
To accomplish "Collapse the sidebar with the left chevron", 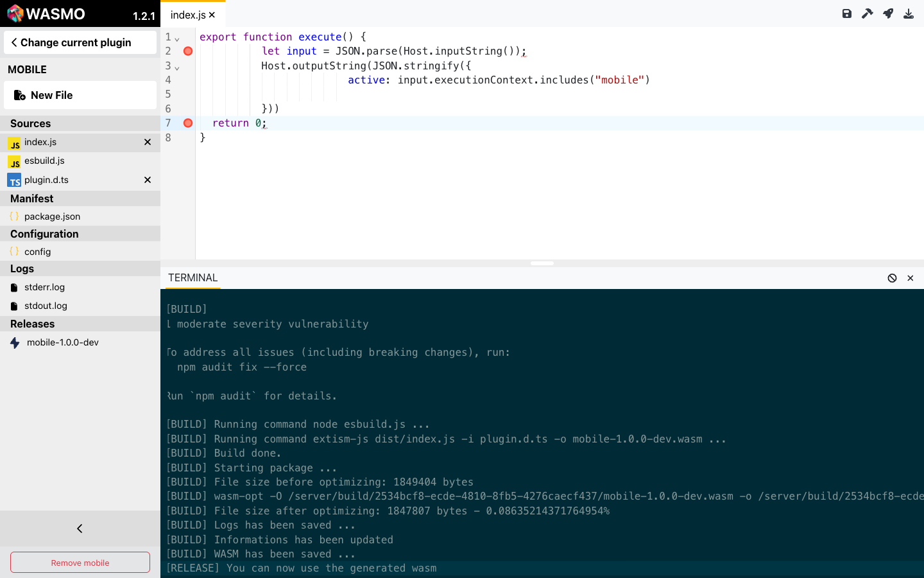I will point(80,529).
